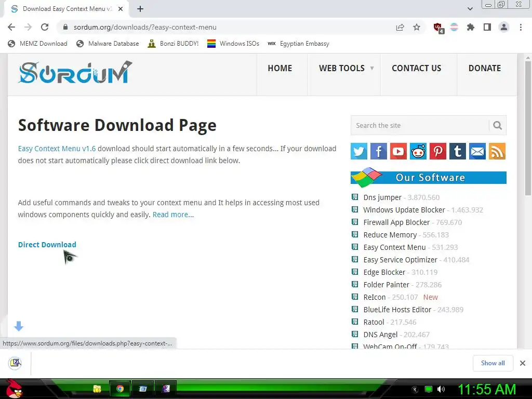Open Folder Painter link
The width and height of the screenshot is (532, 399).
pos(387,285)
